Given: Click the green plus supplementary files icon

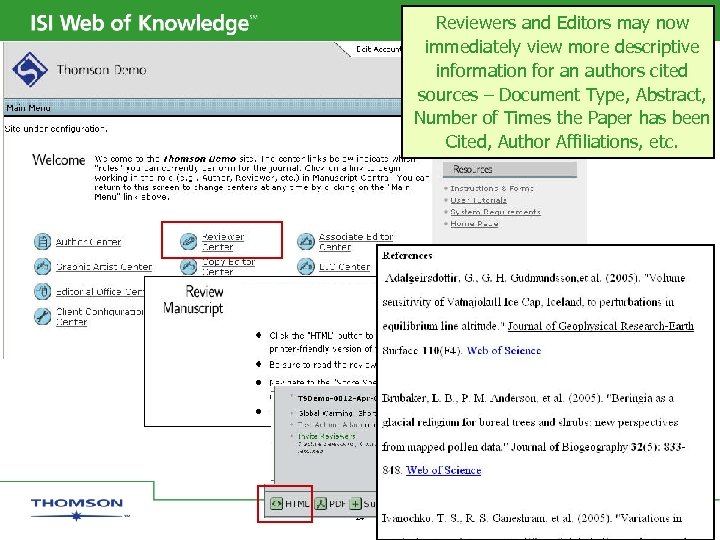Looking at the screenshot, I should [x=356, y=504].
